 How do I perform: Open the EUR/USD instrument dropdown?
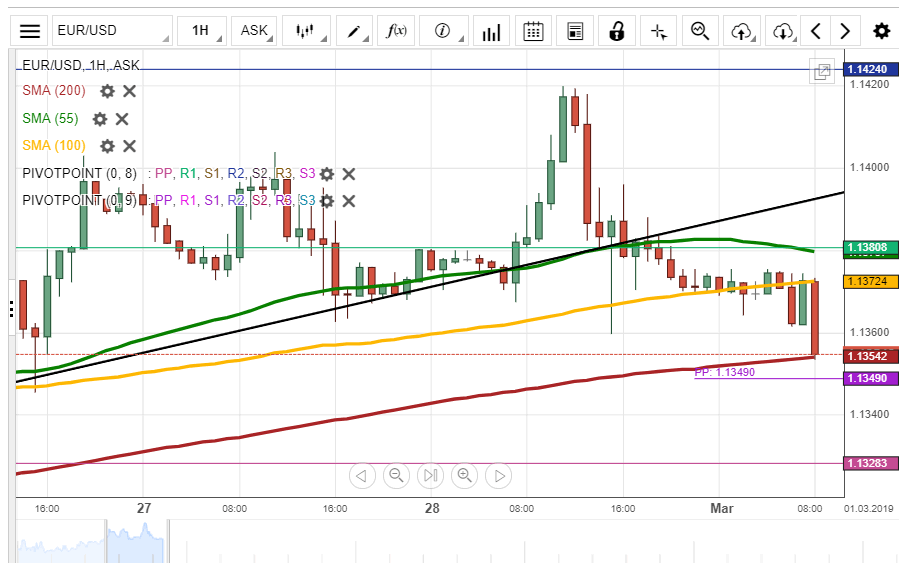point(111,31)
